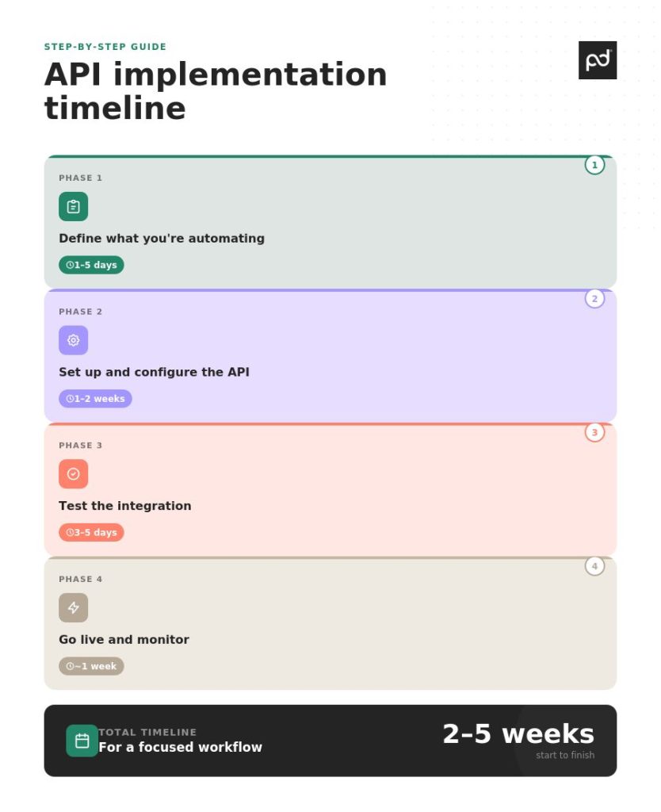Click the ~1 week duration badge
The width and height of the screenshot is (661, 812).
pos(91,666)
